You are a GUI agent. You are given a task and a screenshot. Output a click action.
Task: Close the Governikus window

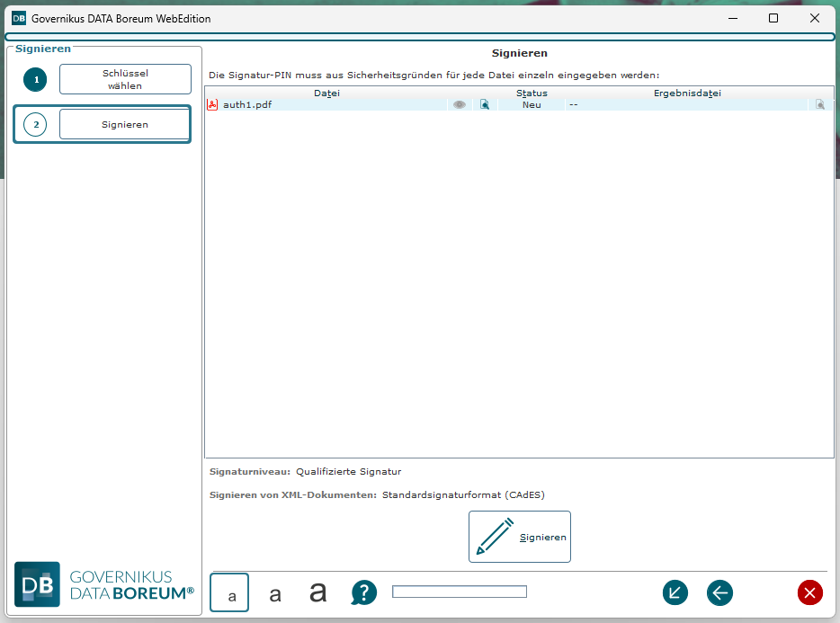click(815, 18)
